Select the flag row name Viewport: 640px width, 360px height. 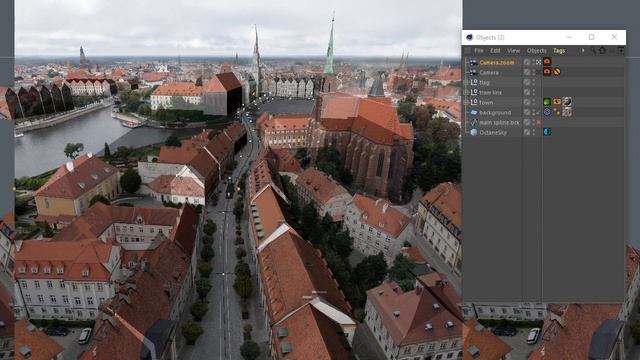point(484,82)
